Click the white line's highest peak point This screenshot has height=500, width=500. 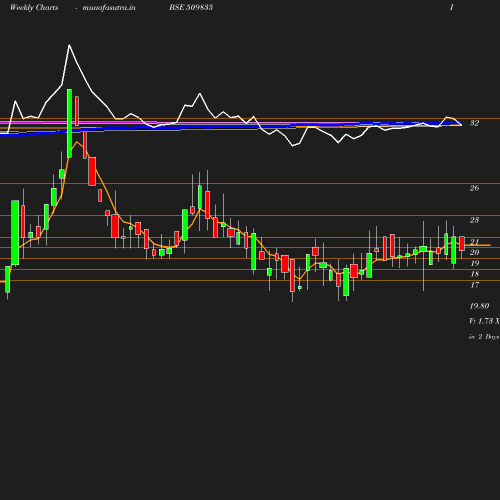tap(69, 45)
